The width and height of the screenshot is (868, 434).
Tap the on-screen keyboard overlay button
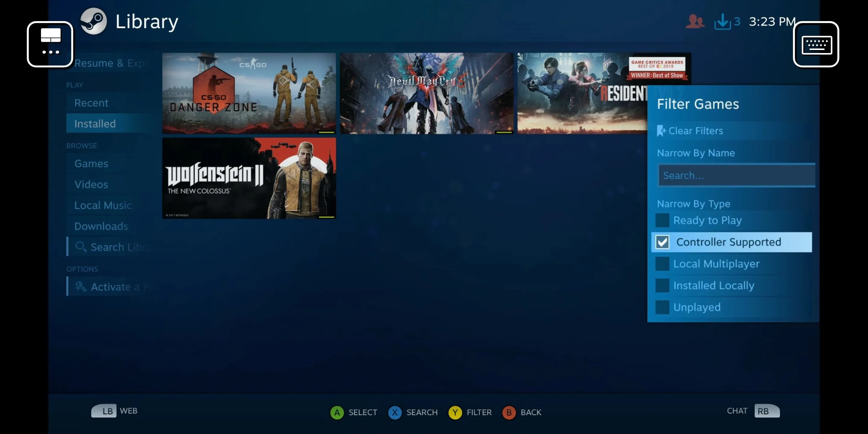(x=816, y=45)
